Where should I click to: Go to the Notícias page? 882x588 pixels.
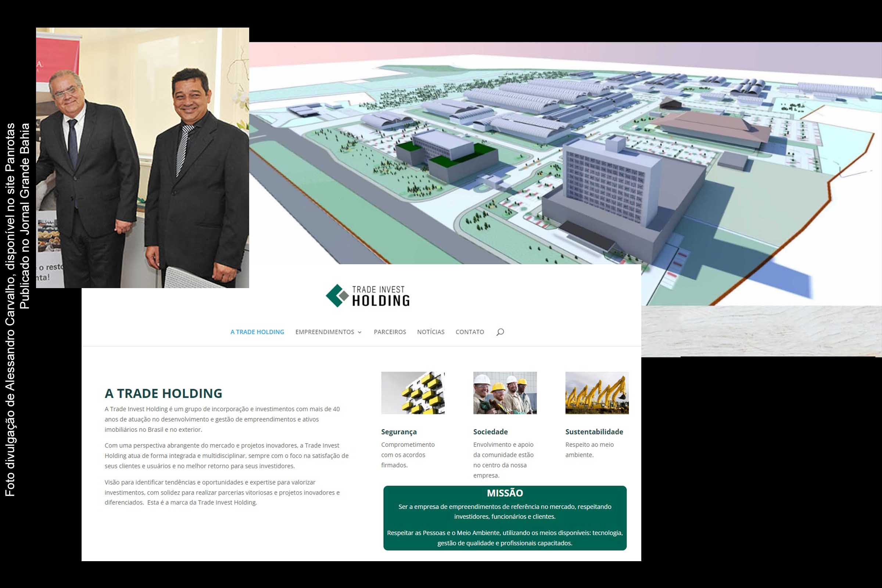(x=430, y=332)
